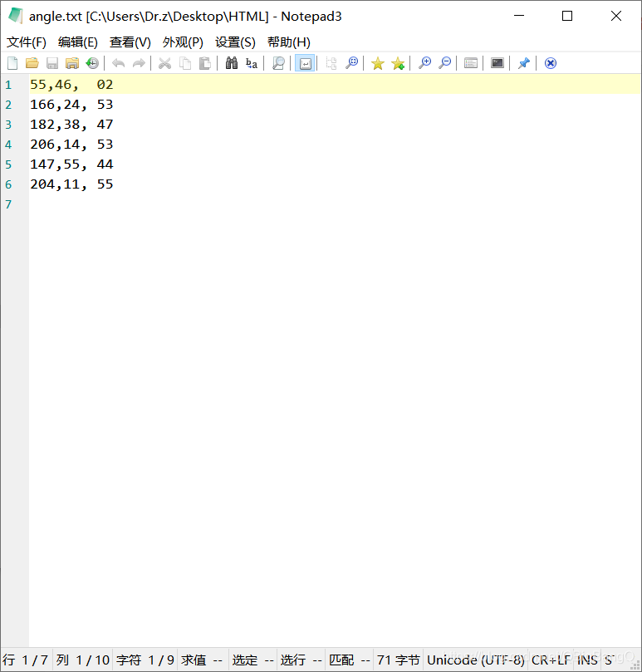Maximize the Notepad3 window

(x=567, y=16)
